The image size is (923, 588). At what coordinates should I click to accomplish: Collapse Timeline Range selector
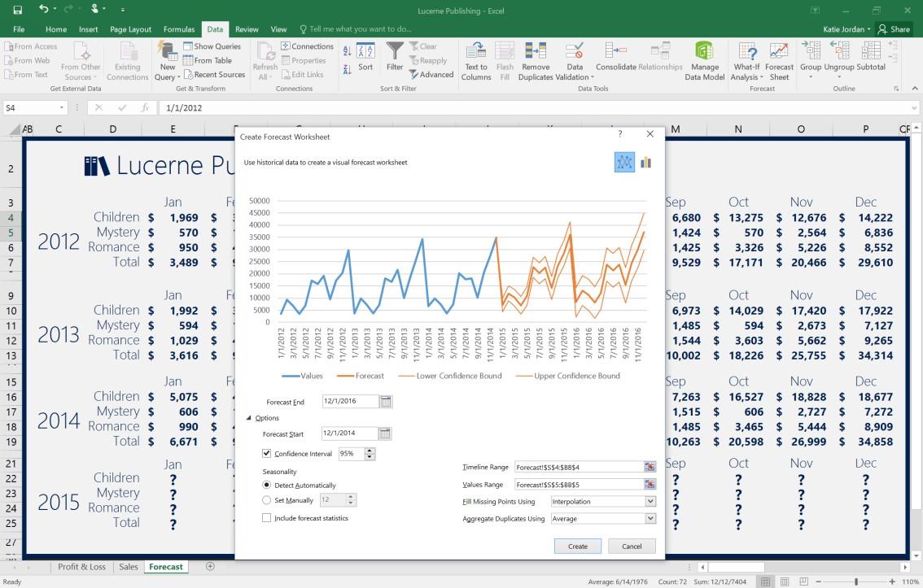coord(650,467)
